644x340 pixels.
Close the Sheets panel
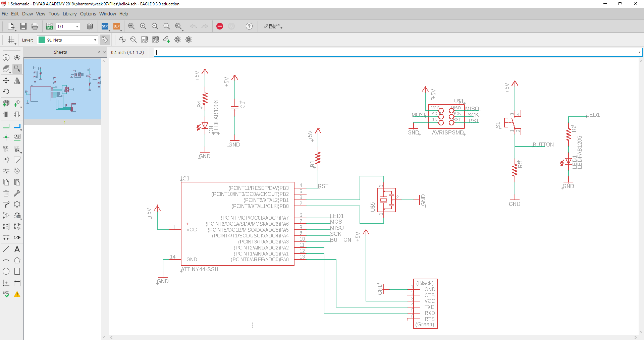104,52
